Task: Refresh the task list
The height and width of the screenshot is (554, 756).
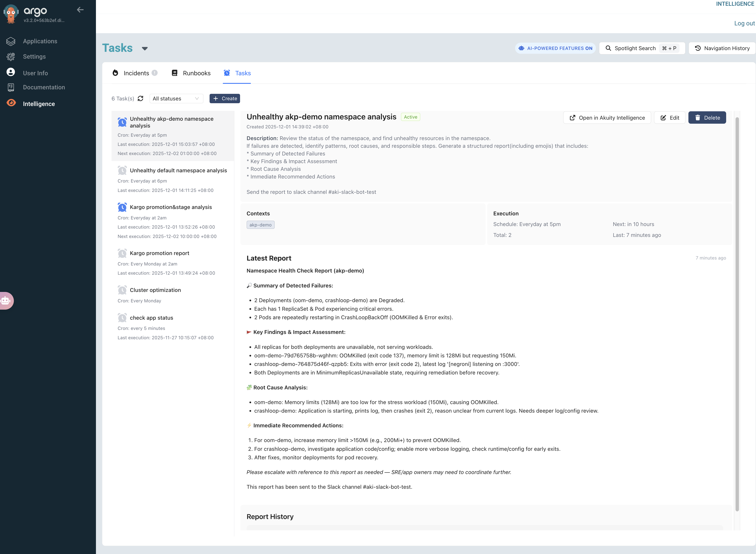Action: [140, 98]
